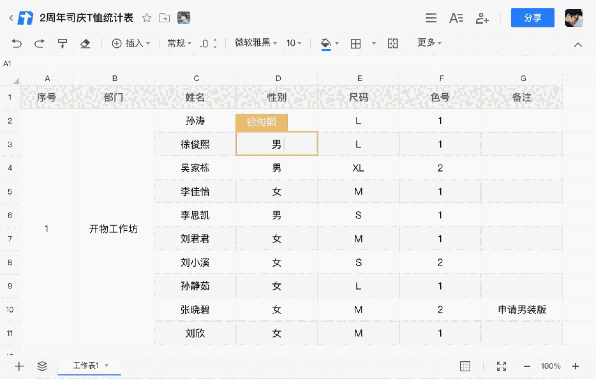Collapse the toolbar with up chevron
This screenshot has width=596, height=379.
click(x=578, y=45)
